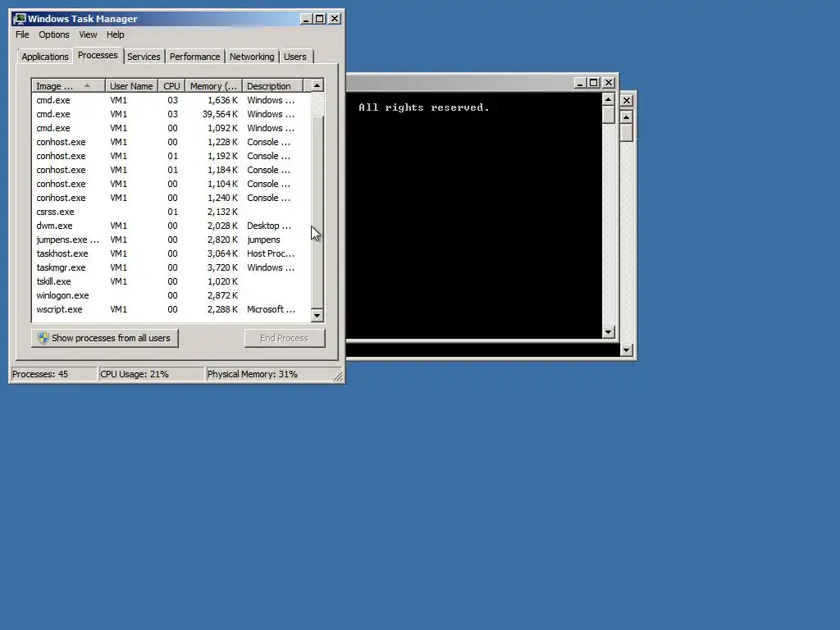Close the rear console window behind
Screen dimensions: 840x630
627,101
